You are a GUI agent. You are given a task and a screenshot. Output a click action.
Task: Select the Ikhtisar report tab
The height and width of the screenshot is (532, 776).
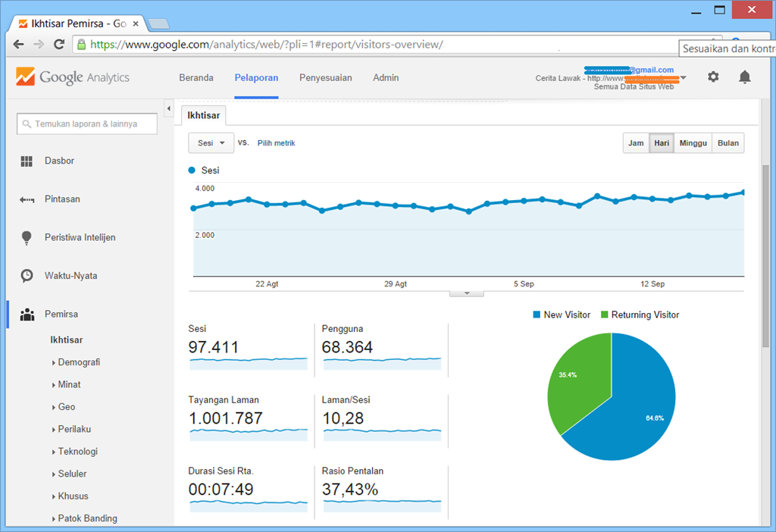[x=203, y=115]
